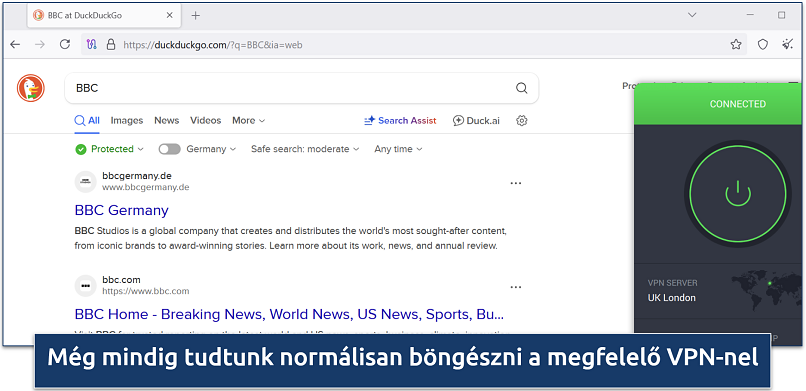806x391 pixels.
Task: Click the bbcgermany.de site favicon
Action: [85, 181]
